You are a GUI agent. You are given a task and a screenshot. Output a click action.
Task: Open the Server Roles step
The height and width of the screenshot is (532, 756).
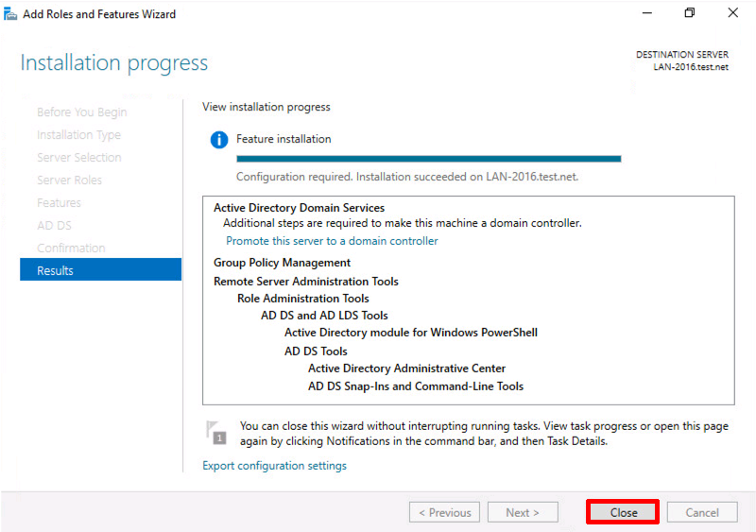(69, 180)
